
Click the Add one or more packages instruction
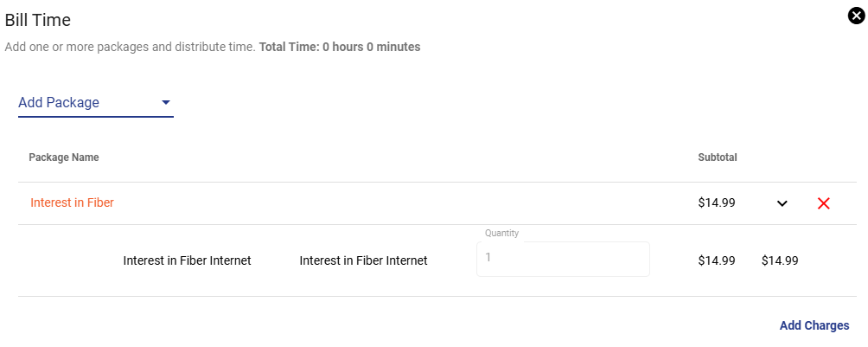130,47
